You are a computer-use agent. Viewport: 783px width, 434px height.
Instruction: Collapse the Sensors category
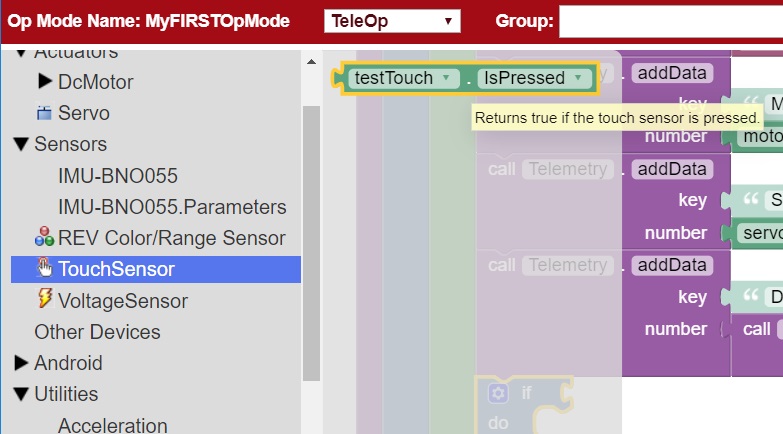point(21,144)
